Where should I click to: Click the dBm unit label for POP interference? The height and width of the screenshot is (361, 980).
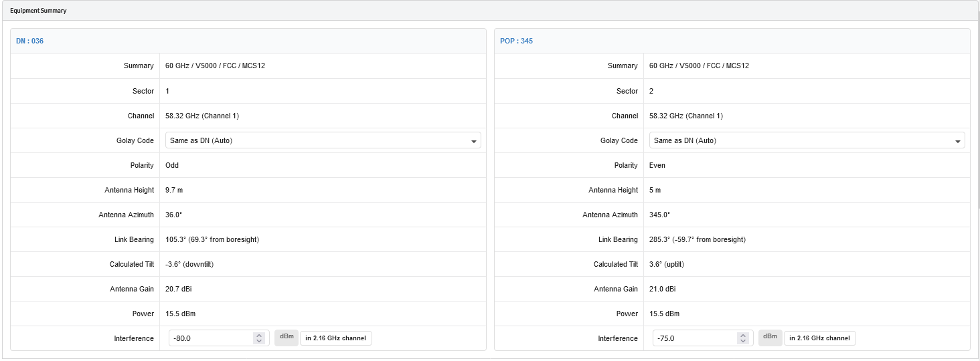point(770,338)
